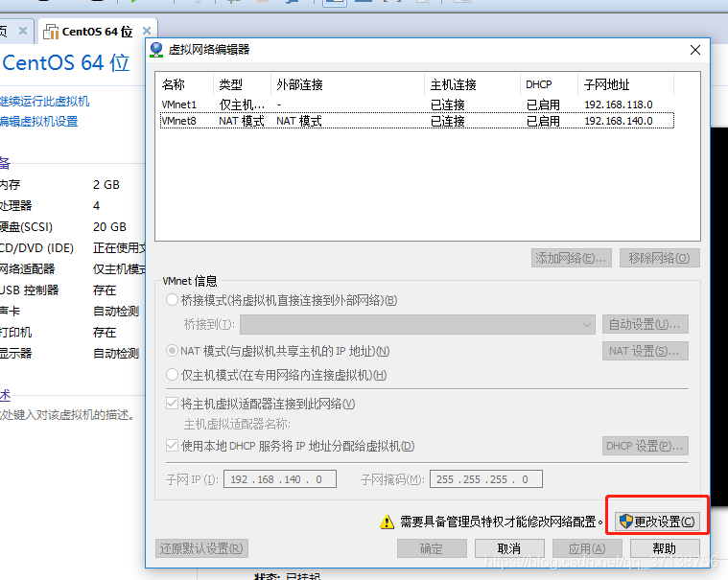Image resolution: width=728 pixels, height=580 pixels.
Task: Click the DHCP column header
Action: (x=549, y=84)
